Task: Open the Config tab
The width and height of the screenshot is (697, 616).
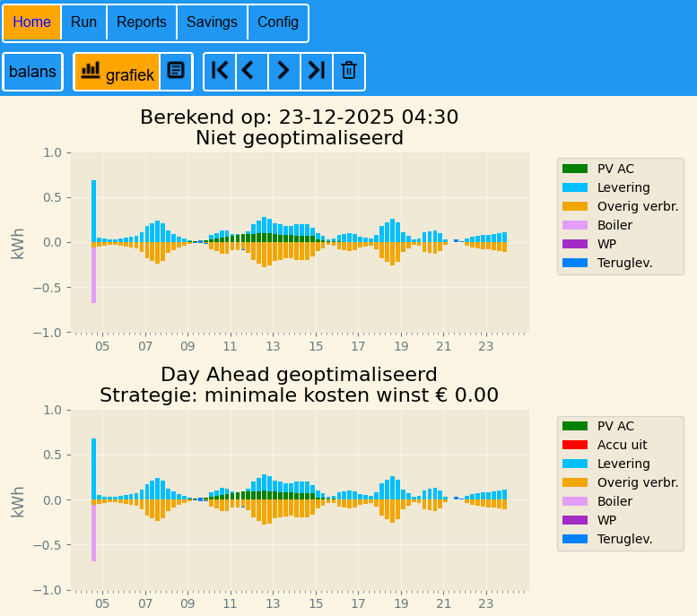Action: point(278,22)
